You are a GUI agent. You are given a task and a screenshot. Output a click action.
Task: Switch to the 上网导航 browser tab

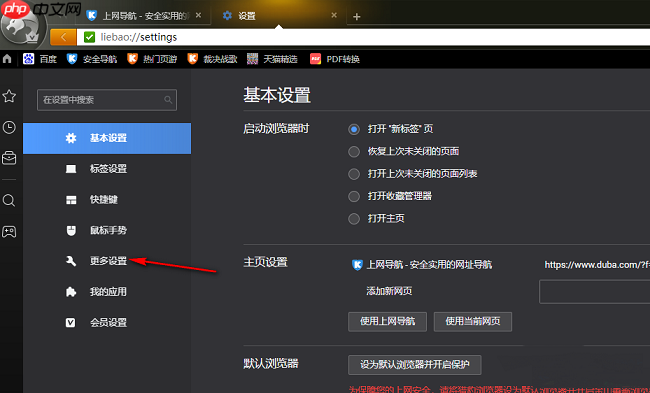(x=143, y=16)
